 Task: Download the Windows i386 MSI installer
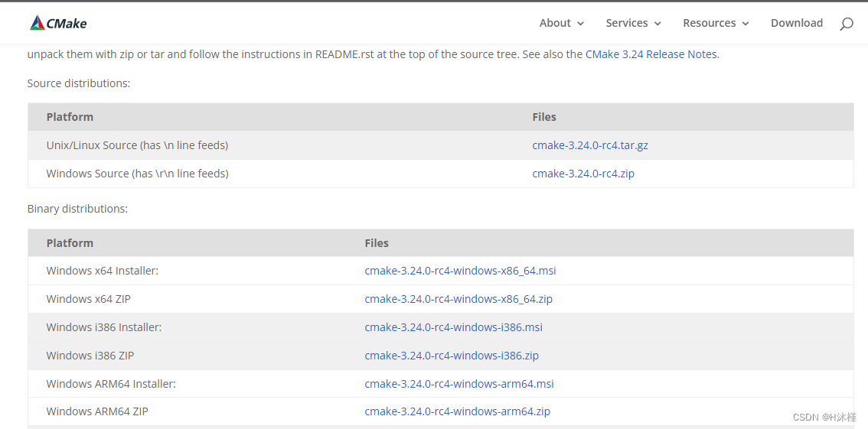[x=453, y=327]
